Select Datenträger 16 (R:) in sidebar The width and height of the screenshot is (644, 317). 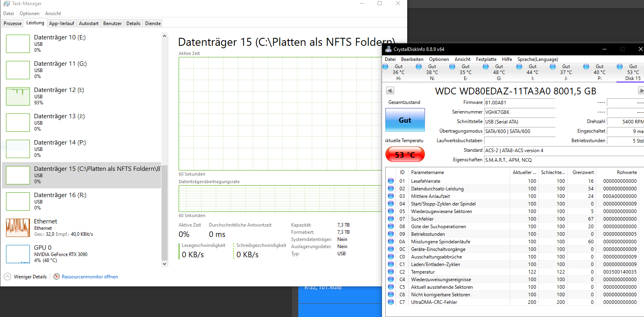click(x=82, y=202)
